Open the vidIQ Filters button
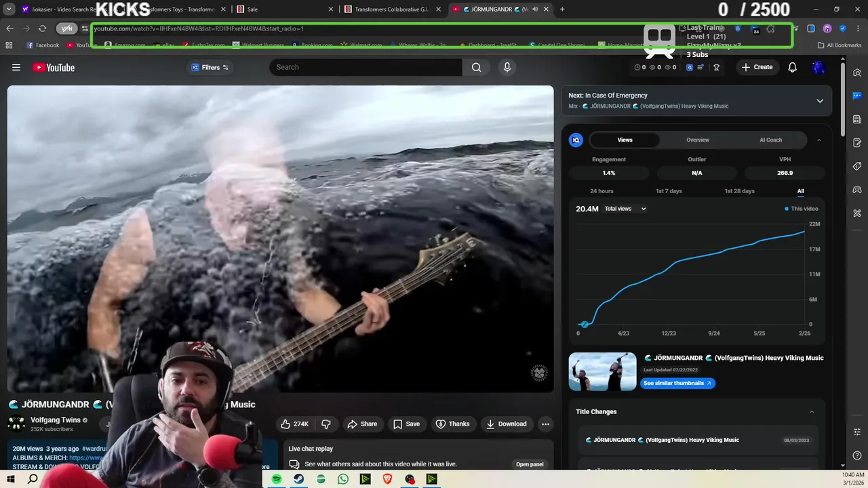The image size is (868, 488). coord(210,67)
